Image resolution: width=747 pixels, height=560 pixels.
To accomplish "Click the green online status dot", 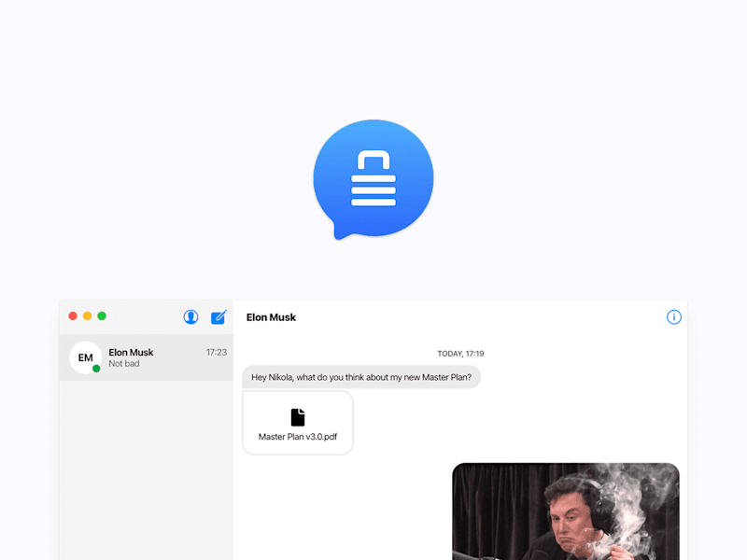I will coord(96,369).
